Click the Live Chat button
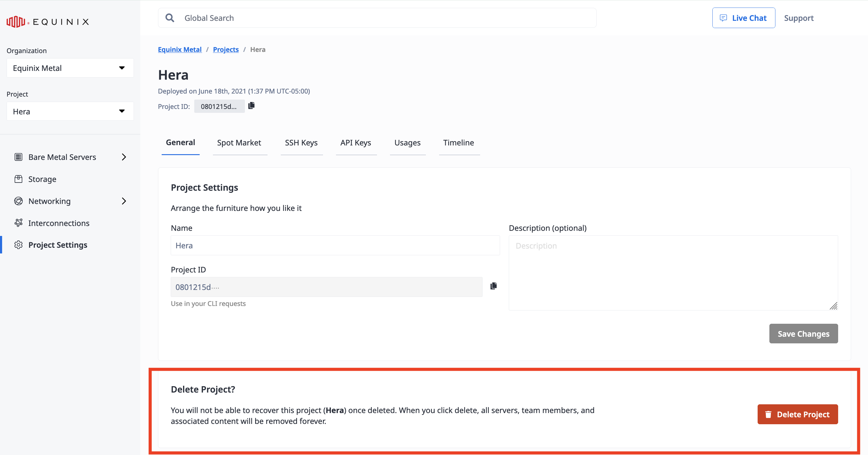The height and width of the screenshot is (455, 868). (744, 18)
